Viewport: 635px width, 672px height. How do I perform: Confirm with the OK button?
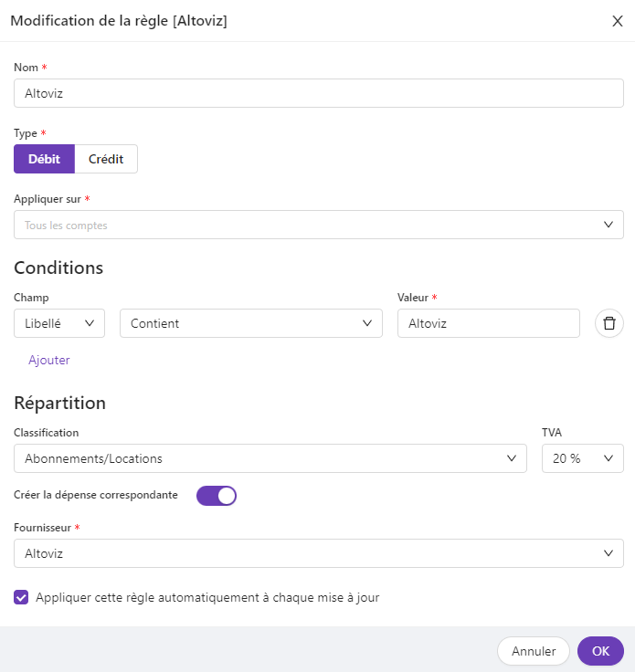click(x=600, y=651)
